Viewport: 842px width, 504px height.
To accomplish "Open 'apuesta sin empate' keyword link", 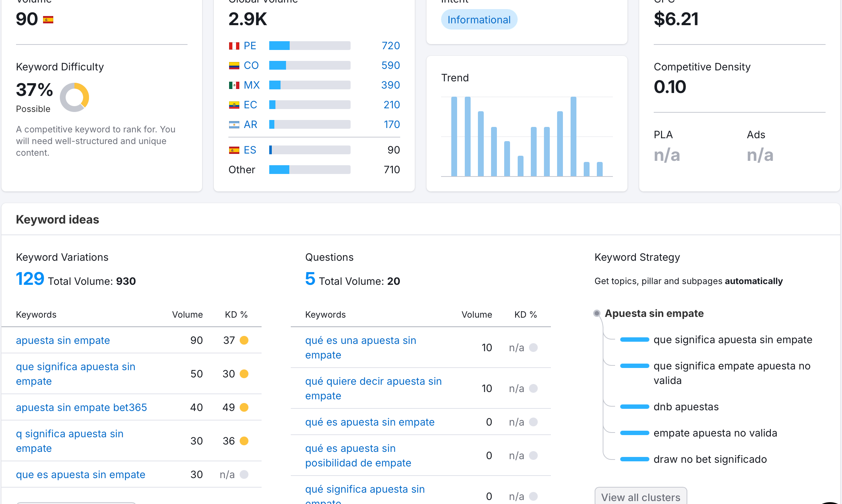I will click(63, 340).
